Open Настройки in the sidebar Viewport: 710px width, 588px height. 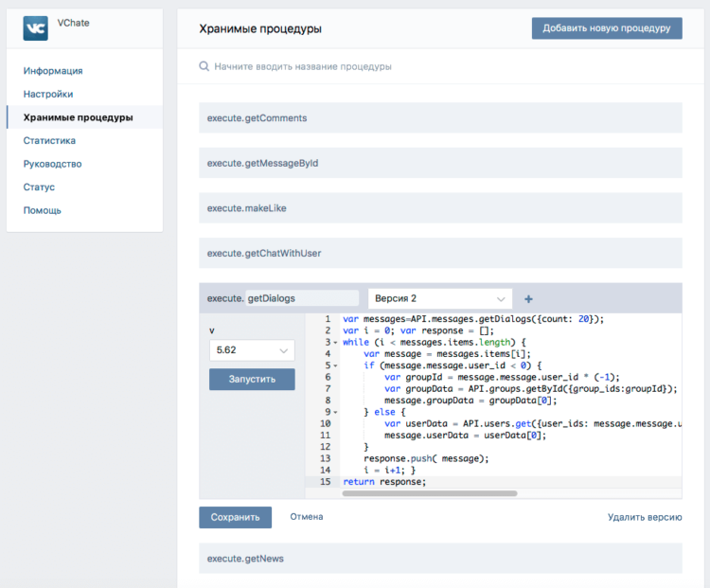(48, 94)
